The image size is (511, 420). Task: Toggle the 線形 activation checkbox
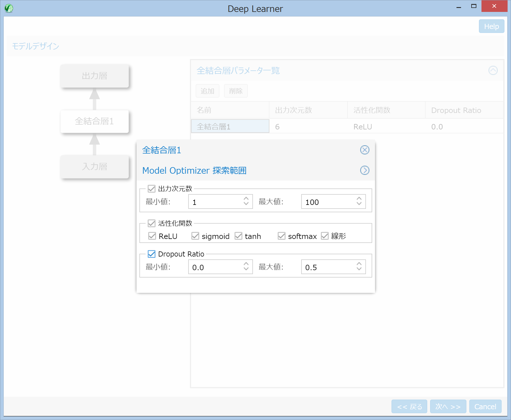[x=325, y=236]
